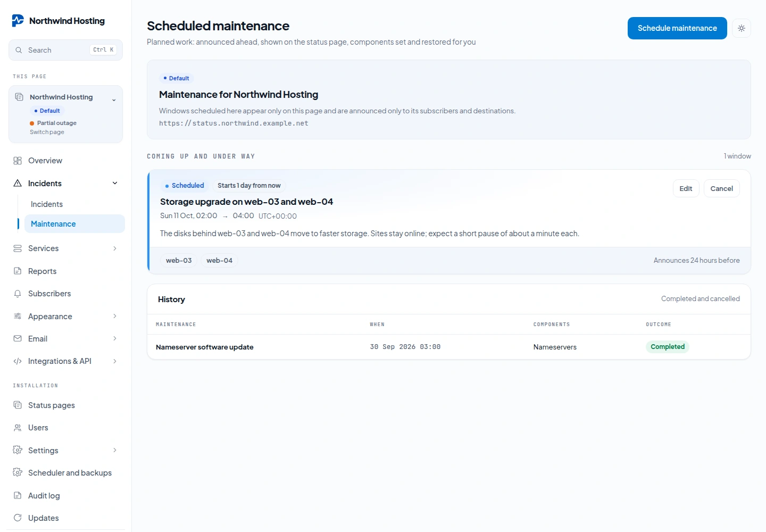This screenshot has width=766, height=532.
Task: Click the web-04 component tag
Action: [220, 261]
